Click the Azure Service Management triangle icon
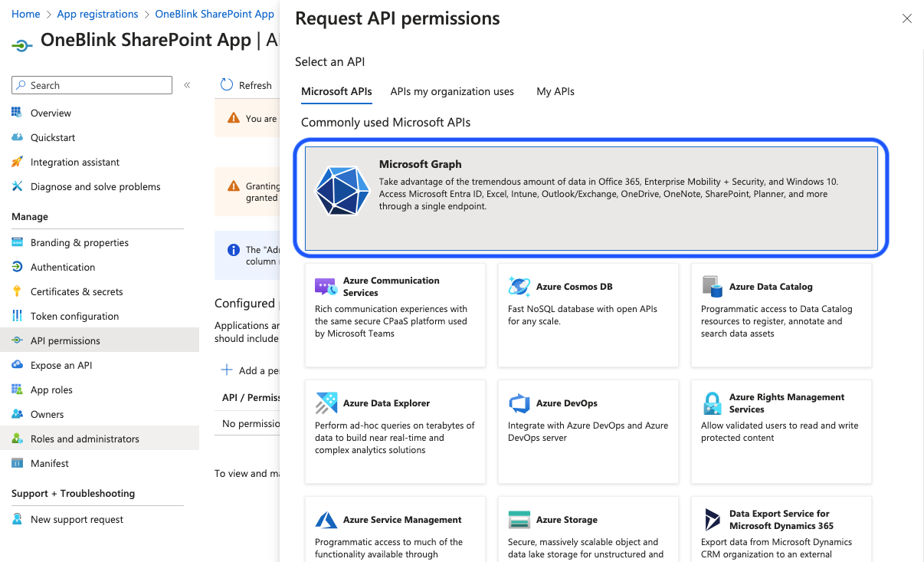Viewport: 924px width, 562px height. tap(326, 520)
